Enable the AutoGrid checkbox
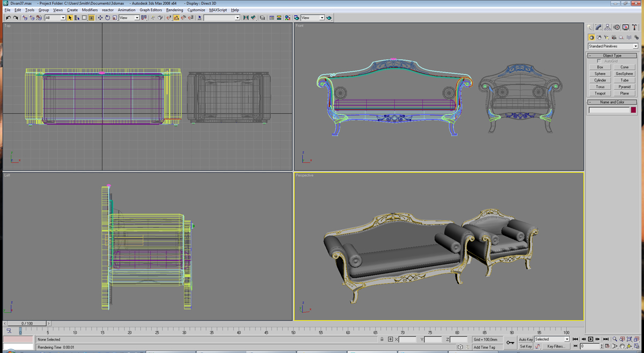 [599, 61]
